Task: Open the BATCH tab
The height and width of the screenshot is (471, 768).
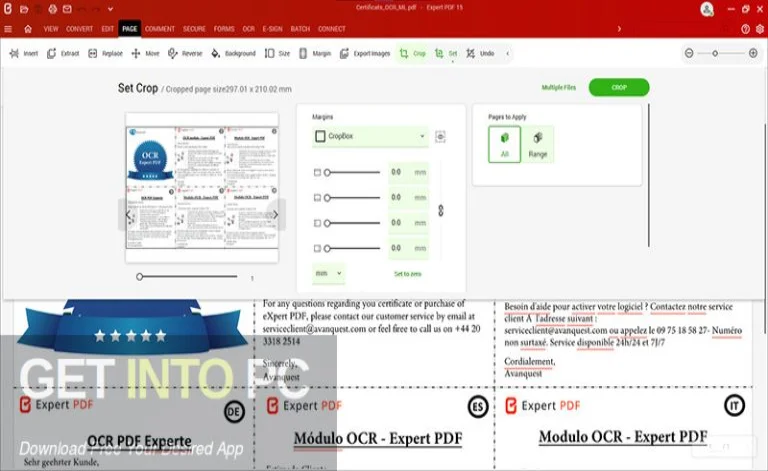Action: point(300,29)
